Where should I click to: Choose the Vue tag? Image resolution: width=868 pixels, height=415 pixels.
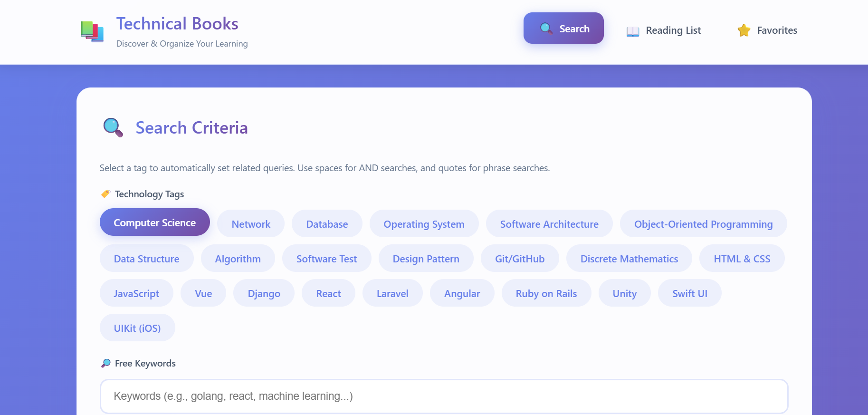(203, 293)
